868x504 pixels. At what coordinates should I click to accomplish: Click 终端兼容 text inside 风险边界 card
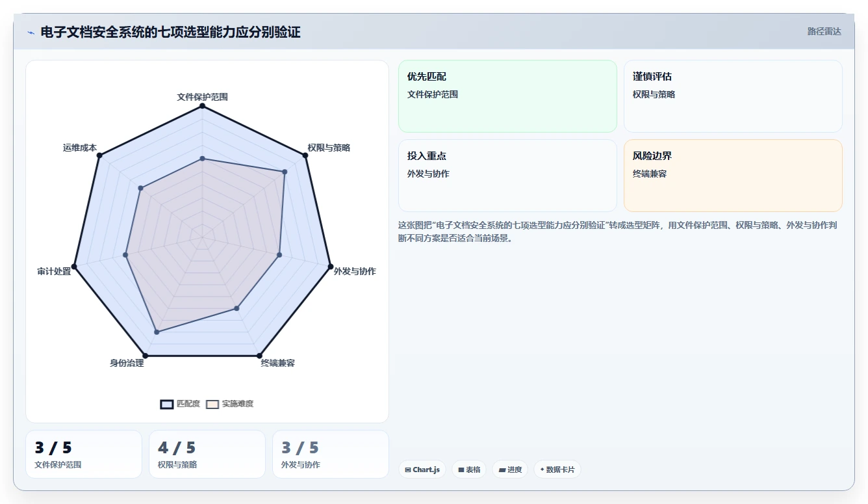(x=650, y=174)
